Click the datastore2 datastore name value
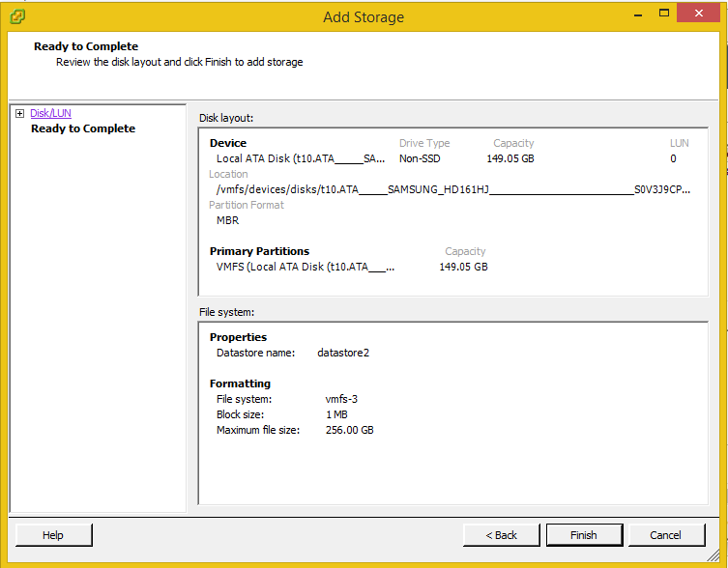This screenshot has width=728, height=568. 343,353
